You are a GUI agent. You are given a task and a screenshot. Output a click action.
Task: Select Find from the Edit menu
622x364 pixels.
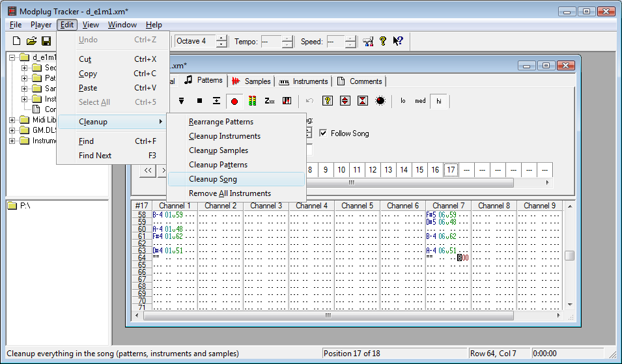pos(113,141)
